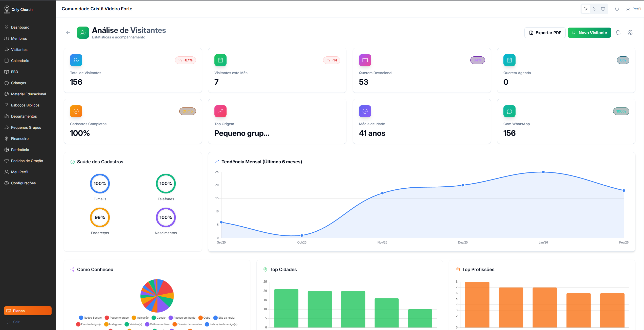This screenshot has width=644, height=330.
Task: Select system theme monitor icon
Action: click(x=603, y=9)
